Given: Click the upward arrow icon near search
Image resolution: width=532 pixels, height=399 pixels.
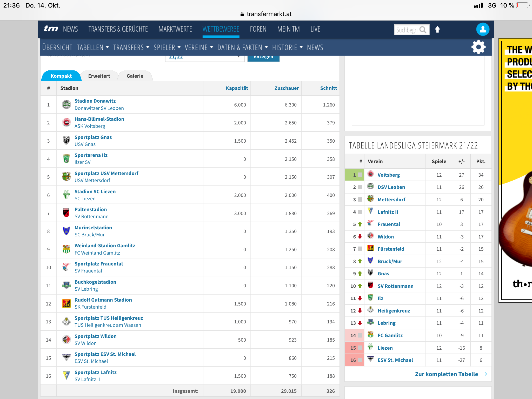Looking at the screenshot, I should tap(437, 29).
